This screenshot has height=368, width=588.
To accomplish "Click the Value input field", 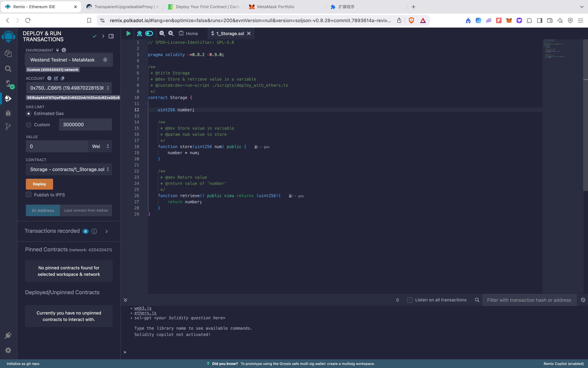I will pos(57,146).
